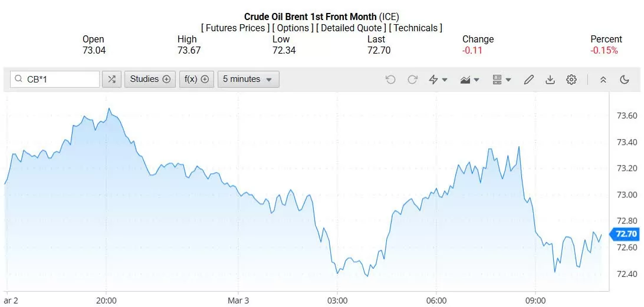Click the compare symbols shuffle icon
Image resolution: width=644 pixels, height=307 pixels.
pyautogui.click(x=111, y=79)
